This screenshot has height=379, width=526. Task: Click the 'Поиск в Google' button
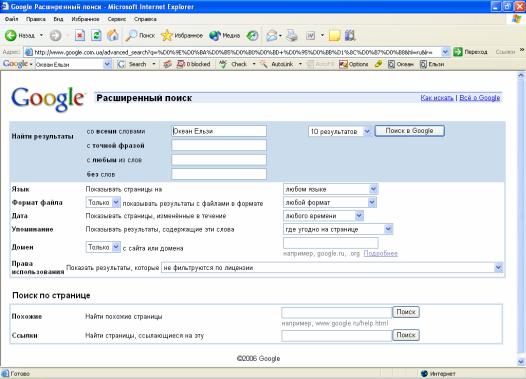click(410, 131)
